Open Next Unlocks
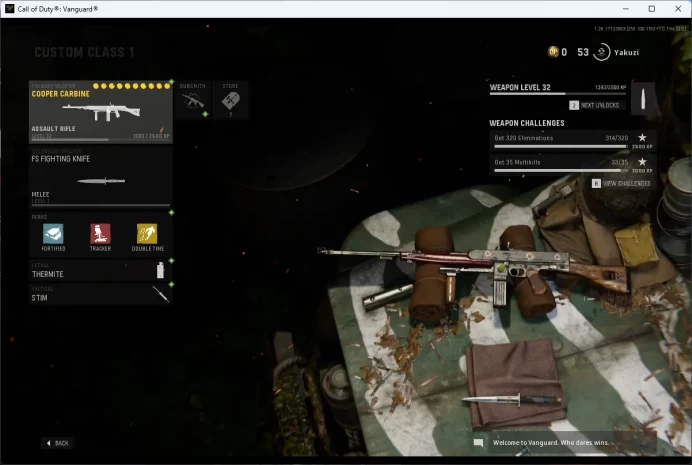This screenshot has height=465, width=692. coord(594,105)
